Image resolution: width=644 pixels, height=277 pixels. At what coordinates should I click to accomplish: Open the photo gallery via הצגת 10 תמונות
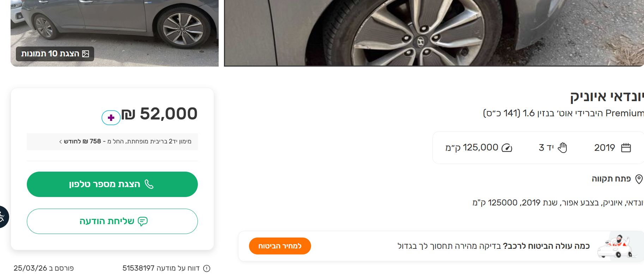55,54
